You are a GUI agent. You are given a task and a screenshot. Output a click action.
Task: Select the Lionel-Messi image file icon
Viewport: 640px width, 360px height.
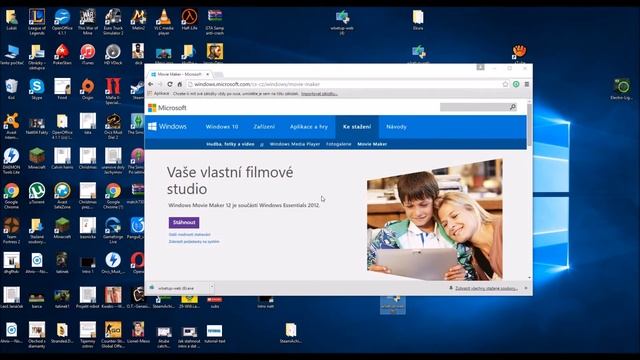[138, 333]
